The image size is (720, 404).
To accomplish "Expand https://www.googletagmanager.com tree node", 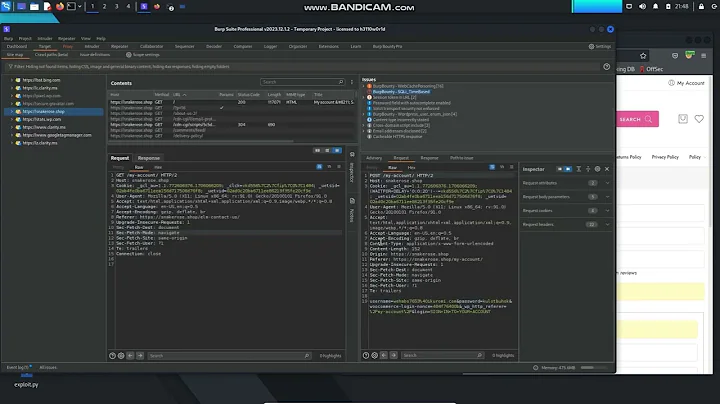I will [x=12, y=135].
